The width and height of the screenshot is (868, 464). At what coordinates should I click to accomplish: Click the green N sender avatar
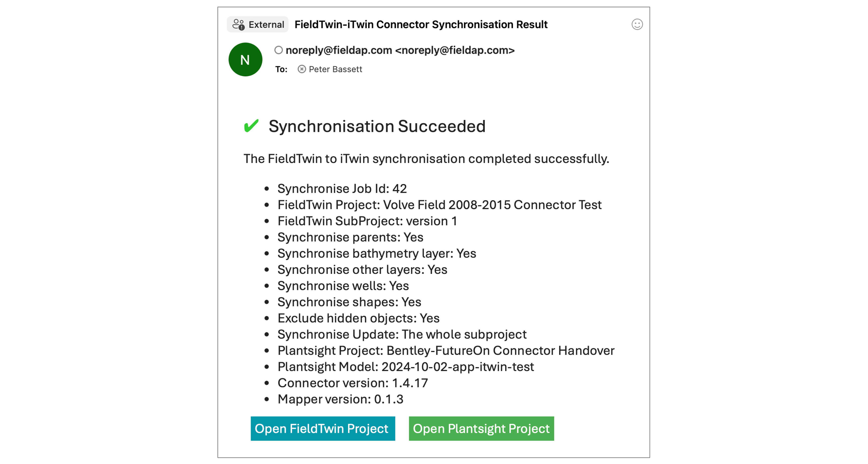pyautogui.click(x=245, y=60)
